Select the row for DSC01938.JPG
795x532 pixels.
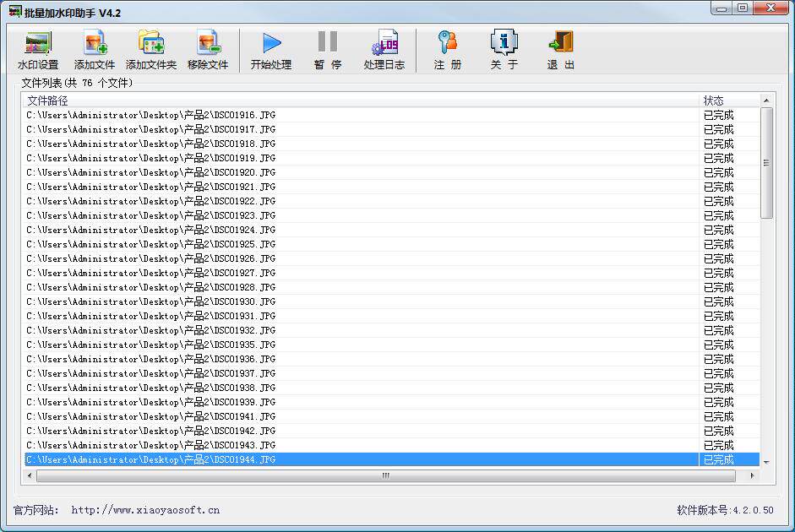click(x=392, y=388)
